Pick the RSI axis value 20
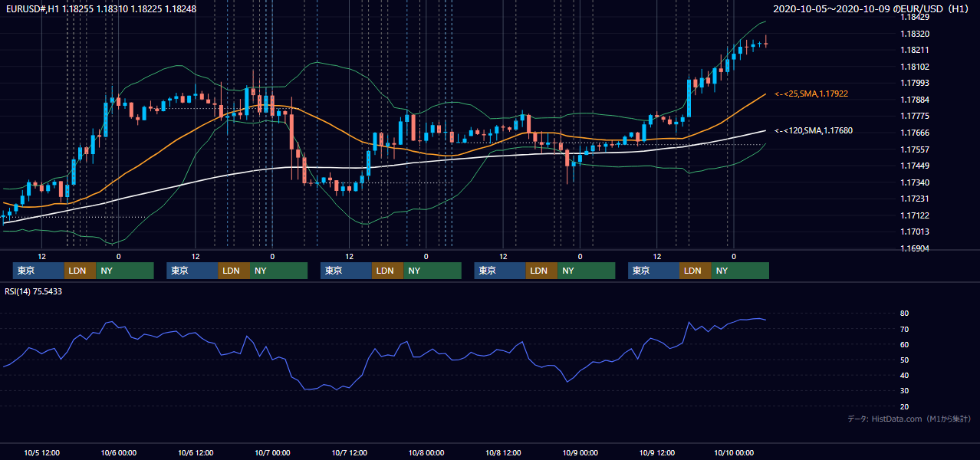 click(905, 406)
